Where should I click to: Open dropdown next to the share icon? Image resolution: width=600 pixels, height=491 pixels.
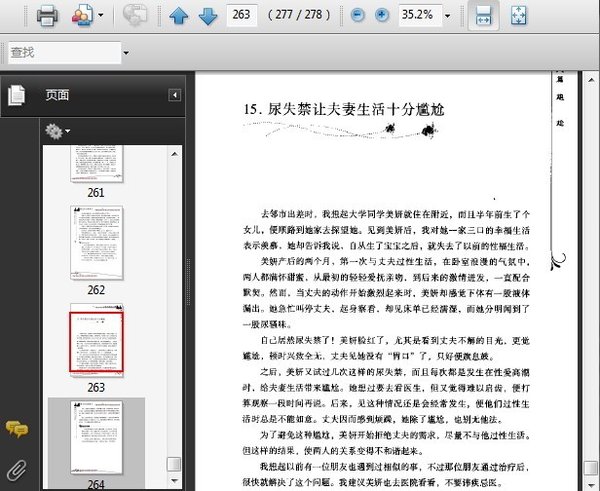coord(101,16)
